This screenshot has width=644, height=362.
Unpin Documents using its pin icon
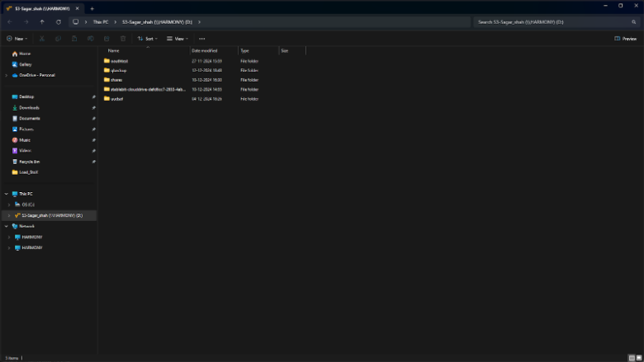93,119
